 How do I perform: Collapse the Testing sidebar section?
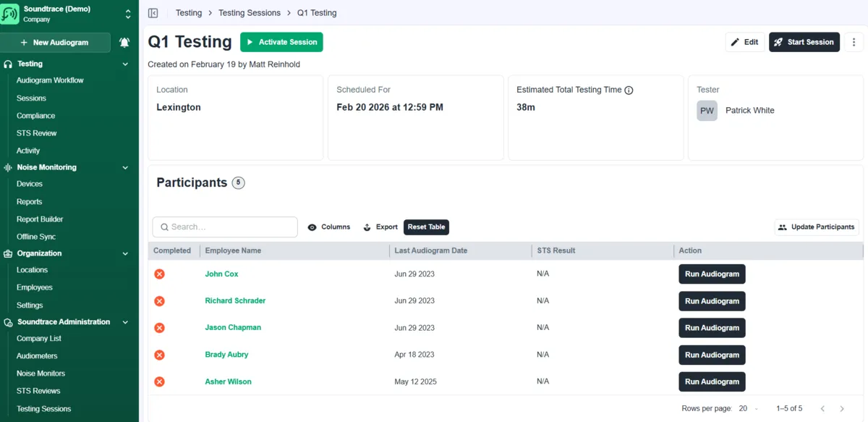pos(125,64)
